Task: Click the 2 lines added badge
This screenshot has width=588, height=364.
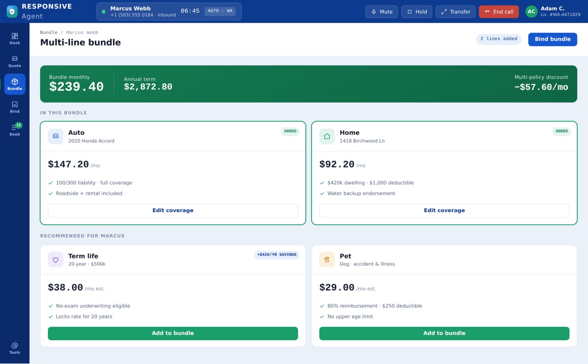Action: tap(499, 39)
